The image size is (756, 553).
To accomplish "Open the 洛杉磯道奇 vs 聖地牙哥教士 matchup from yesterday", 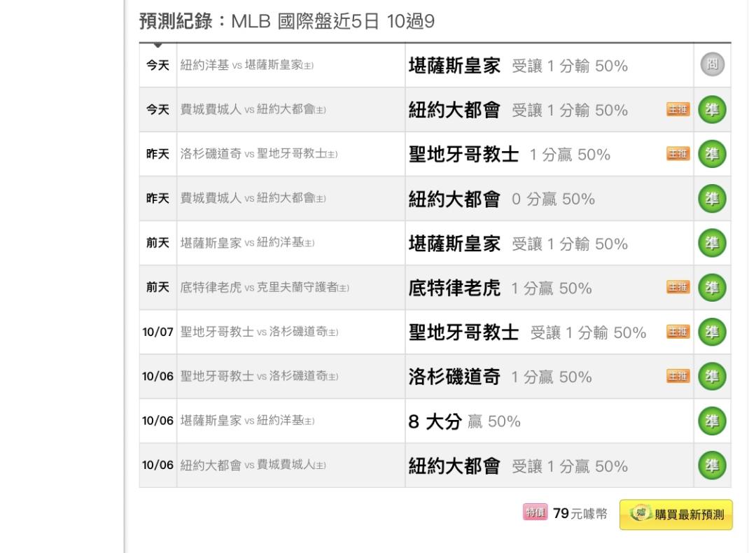I will point(259,154).
